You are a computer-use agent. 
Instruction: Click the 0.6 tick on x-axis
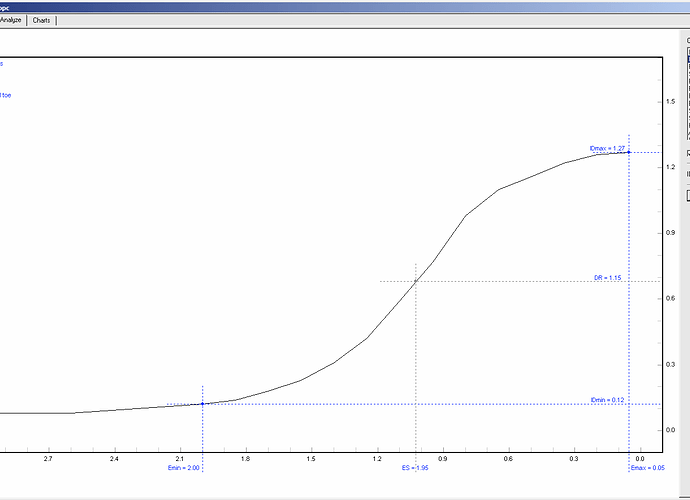coord(508,458)
